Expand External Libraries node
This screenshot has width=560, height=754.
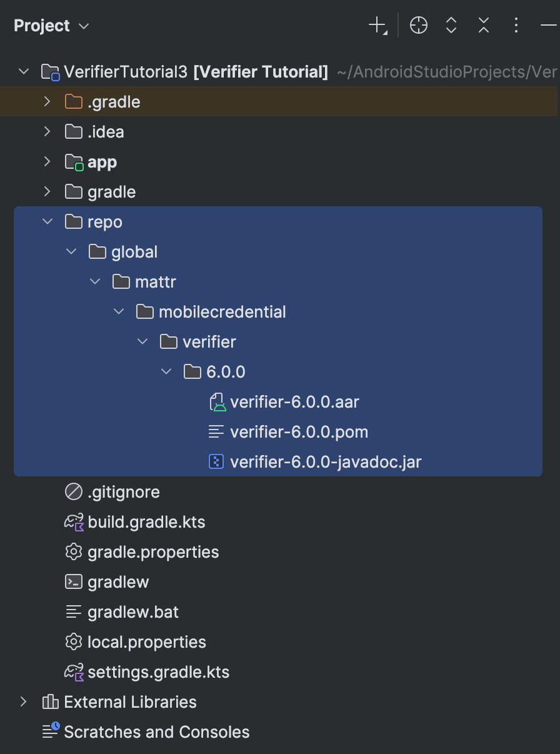(x=23, y=702)
